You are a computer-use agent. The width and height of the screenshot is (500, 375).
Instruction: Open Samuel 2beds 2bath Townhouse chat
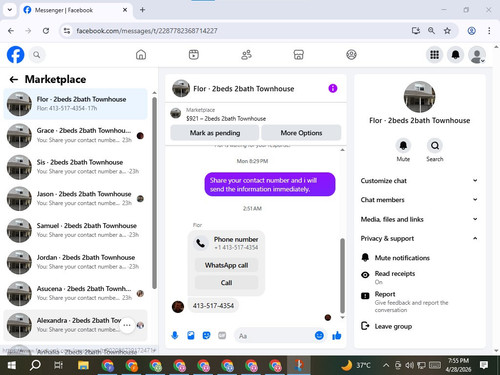[75, 230]
